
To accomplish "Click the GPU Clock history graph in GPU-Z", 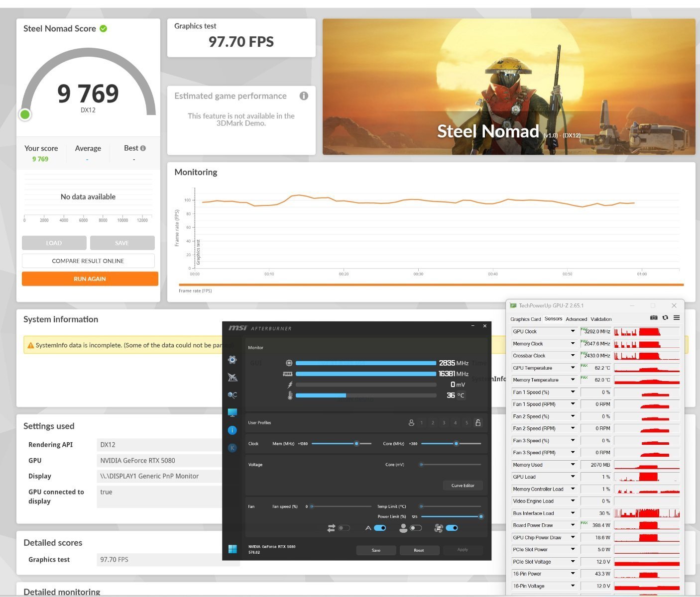I will (647, 331).
